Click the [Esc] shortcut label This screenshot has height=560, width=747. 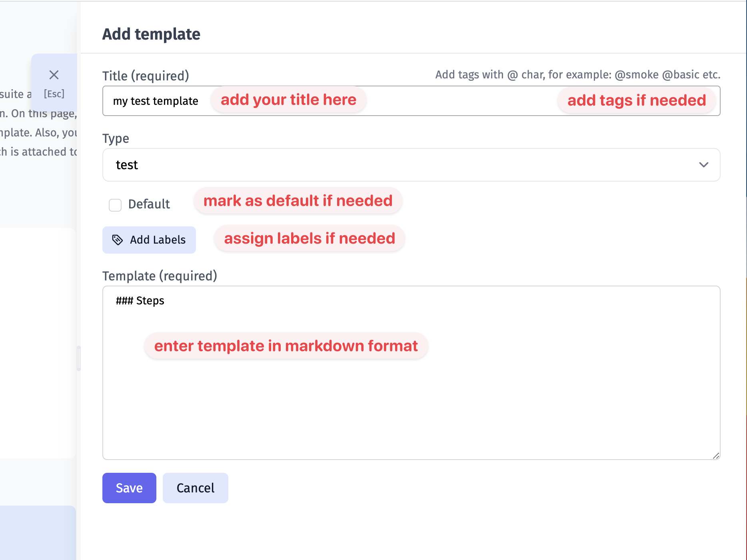coord(54,94)
